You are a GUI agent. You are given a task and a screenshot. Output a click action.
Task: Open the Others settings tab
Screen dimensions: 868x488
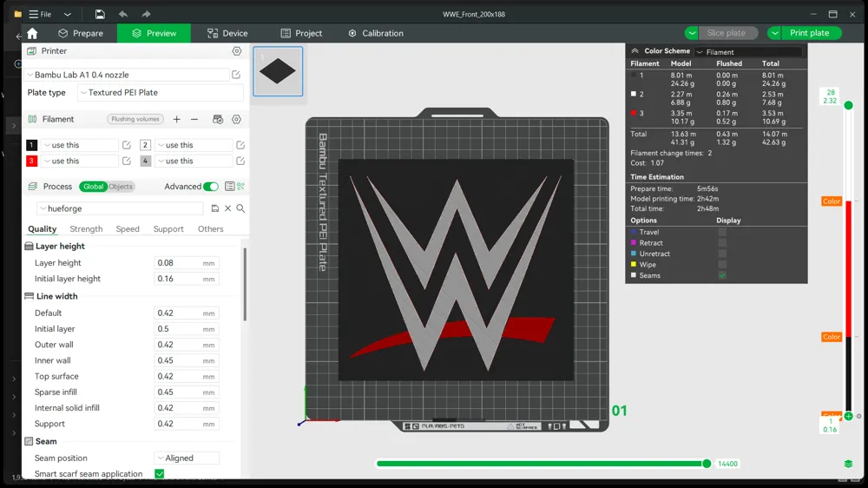[211, 228]
